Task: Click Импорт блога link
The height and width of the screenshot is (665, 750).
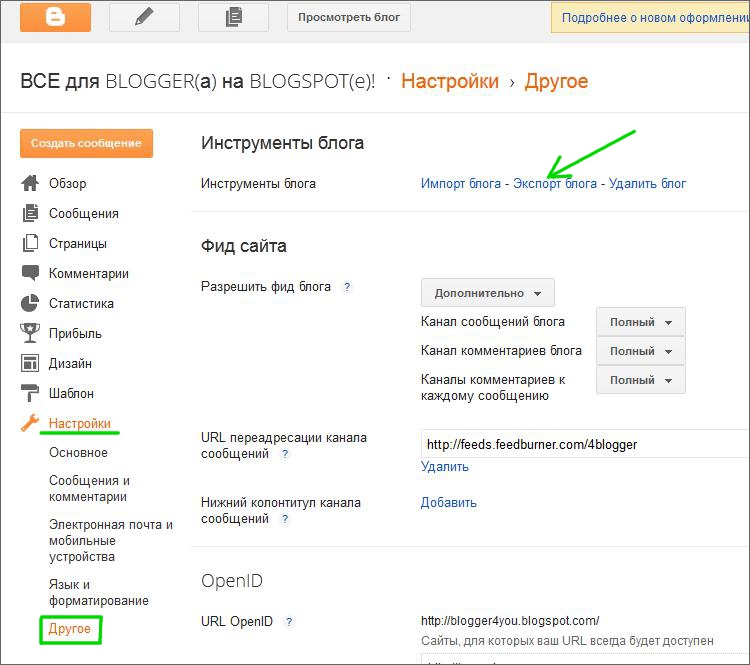Action: click(461, 184)
